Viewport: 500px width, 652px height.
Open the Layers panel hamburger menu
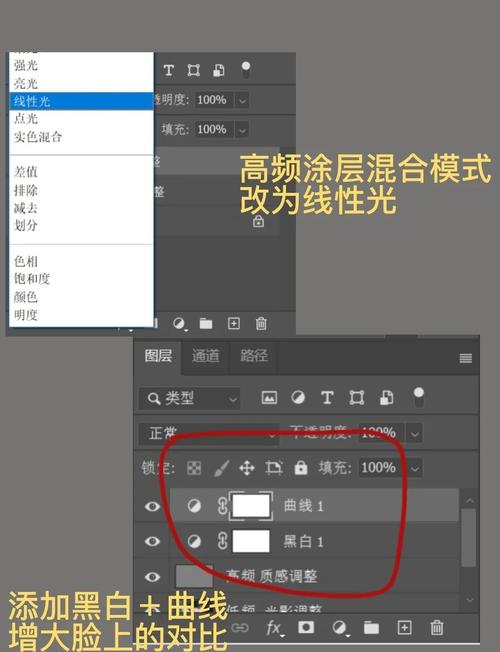(x=465, y=358)
